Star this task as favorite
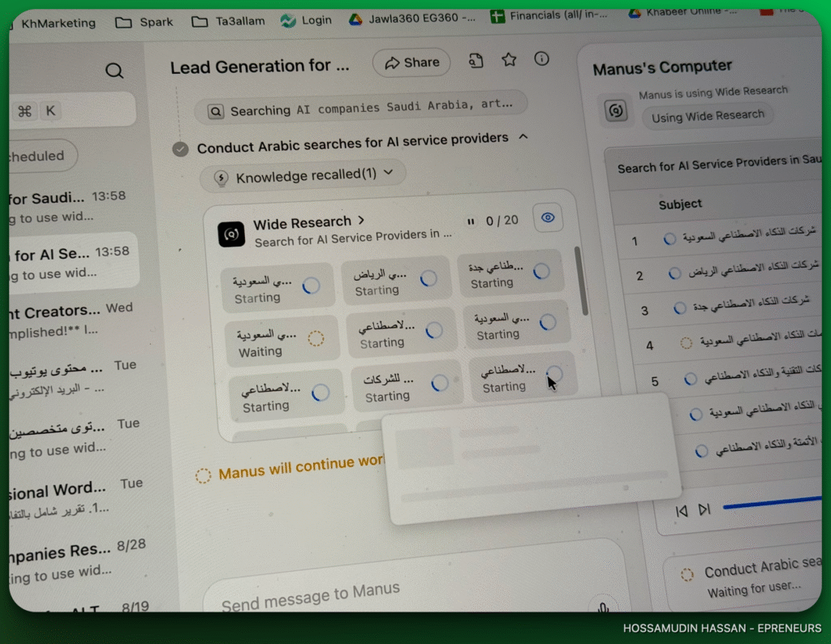 (509, 59)
